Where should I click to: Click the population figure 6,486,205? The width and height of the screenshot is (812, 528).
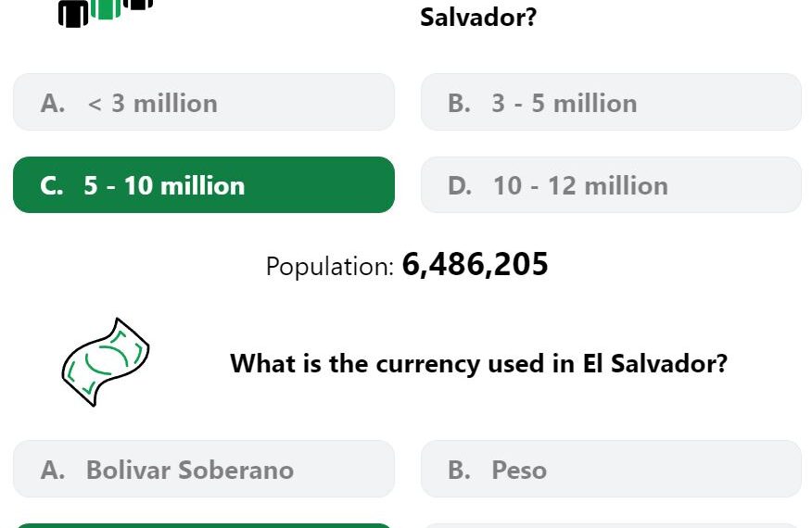[x=475, y=265]
